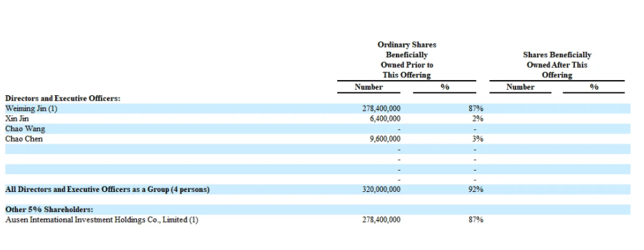The height and width of the screenshot is (250, 644).
Task: Click the Chao Chen name cell
Action: click(x=23, y=139)
